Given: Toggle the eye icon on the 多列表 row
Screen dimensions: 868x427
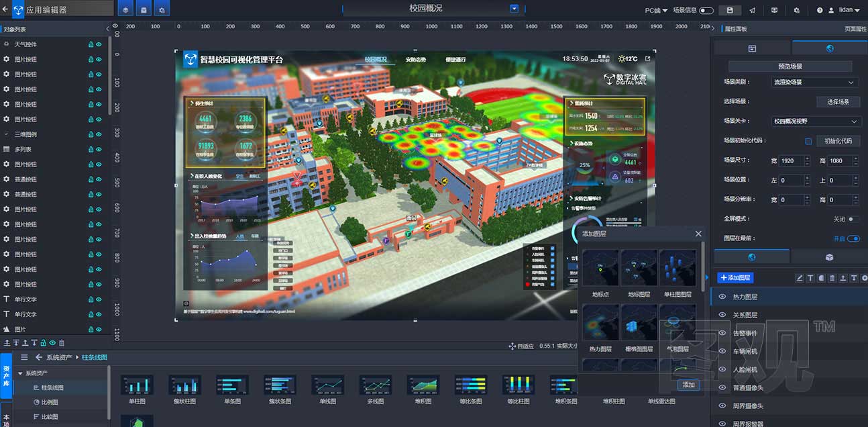Looking at the screenshot, I should click(99, 149).
